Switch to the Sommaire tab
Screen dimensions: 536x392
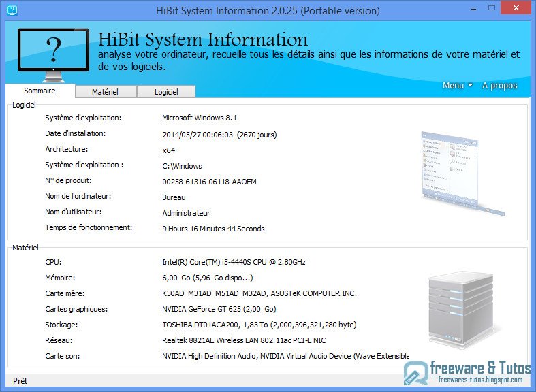point(40,91)
